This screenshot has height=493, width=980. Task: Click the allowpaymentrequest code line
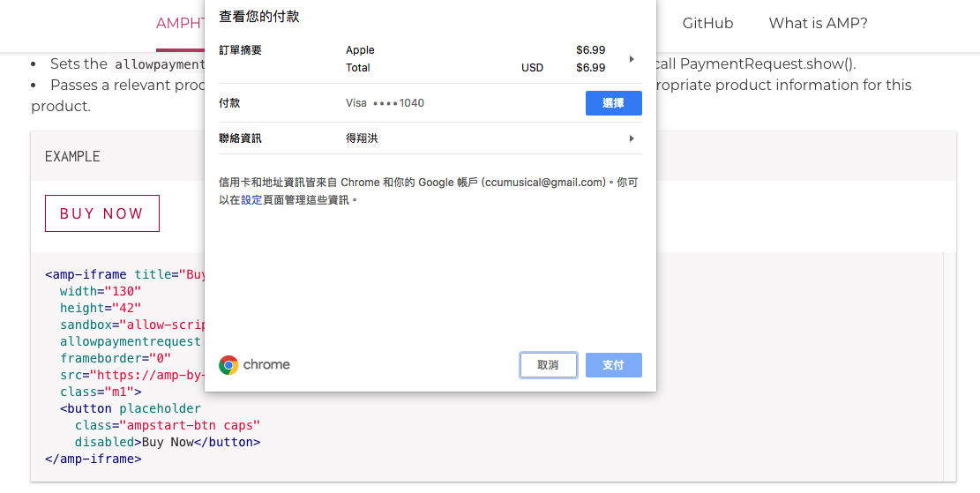(x=131, y=342)
